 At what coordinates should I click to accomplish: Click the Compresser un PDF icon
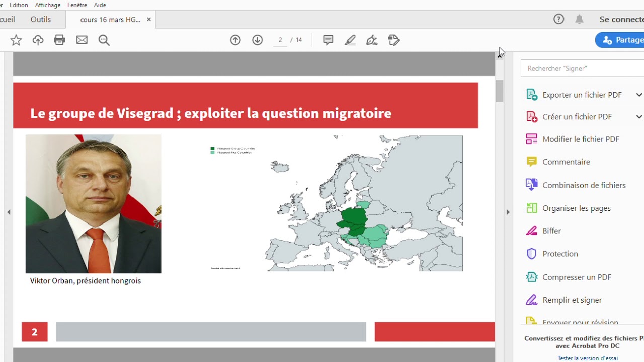(532, 277)
